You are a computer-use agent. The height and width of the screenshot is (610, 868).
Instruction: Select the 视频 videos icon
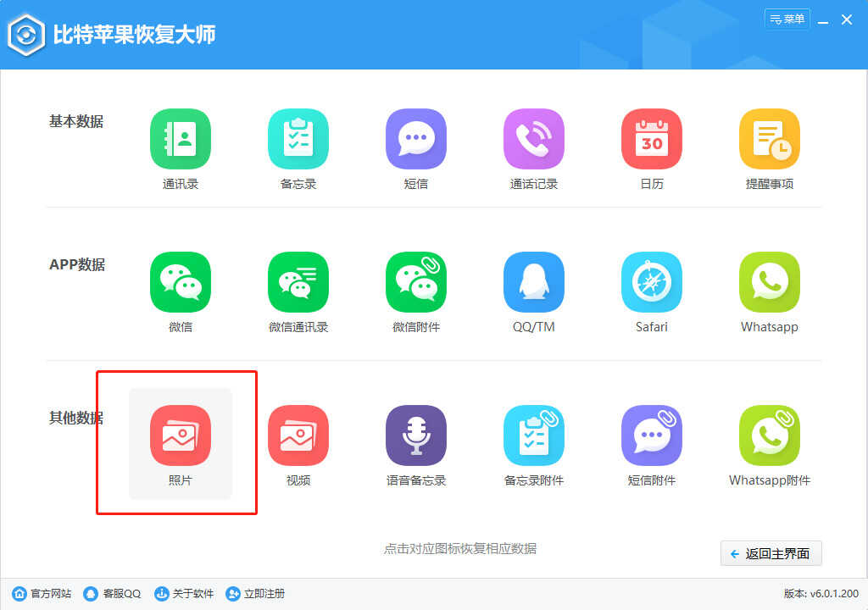298,435
